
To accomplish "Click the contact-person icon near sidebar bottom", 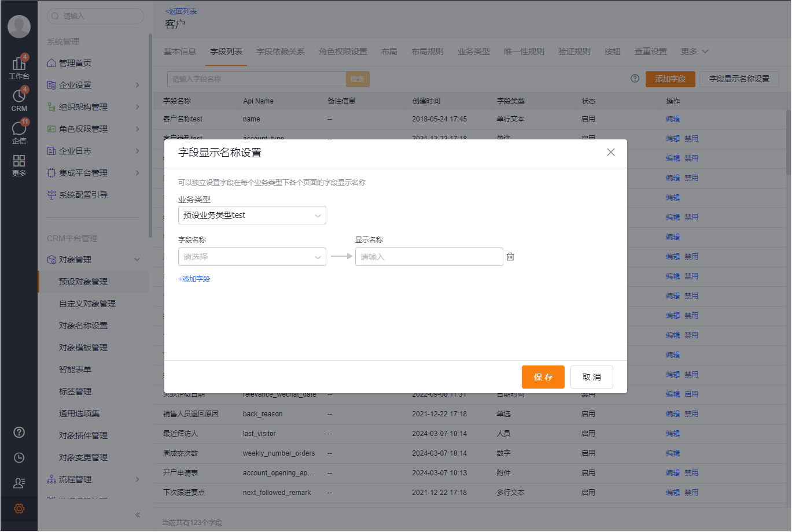I will click(x=19, y=483).
